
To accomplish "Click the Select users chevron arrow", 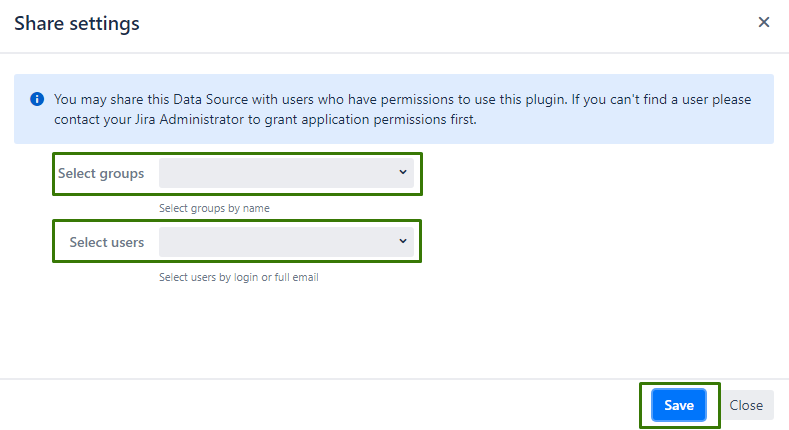I will click(x=403, y=241).
